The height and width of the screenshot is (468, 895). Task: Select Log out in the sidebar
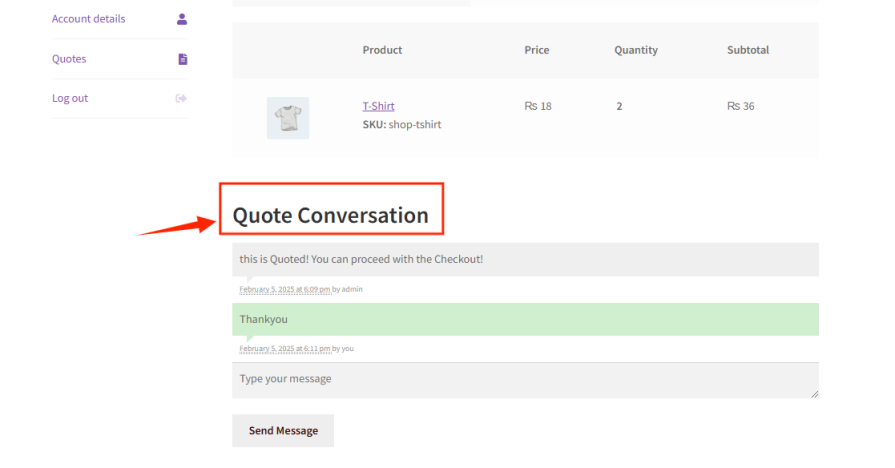pyautogui.click(x=70, y=98)
